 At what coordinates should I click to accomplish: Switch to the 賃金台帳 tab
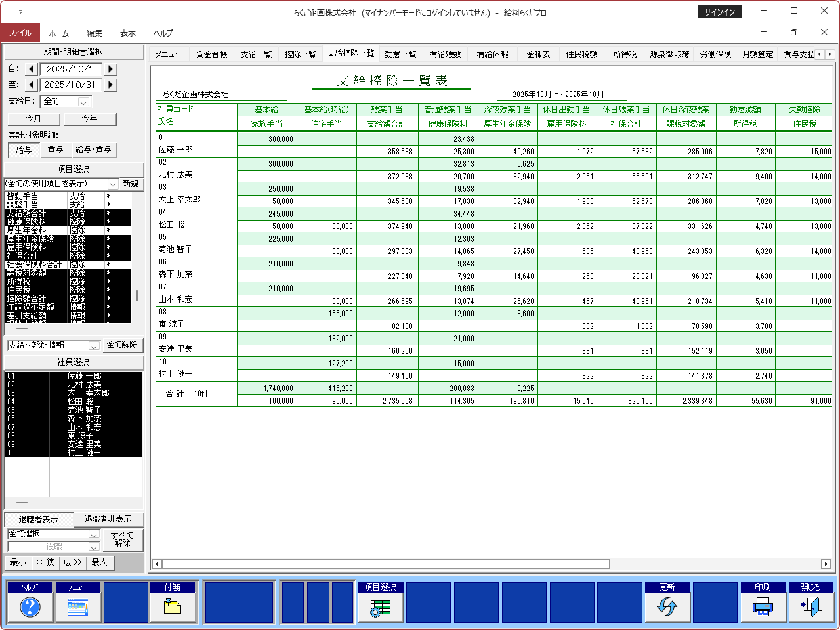pos(211,54)
